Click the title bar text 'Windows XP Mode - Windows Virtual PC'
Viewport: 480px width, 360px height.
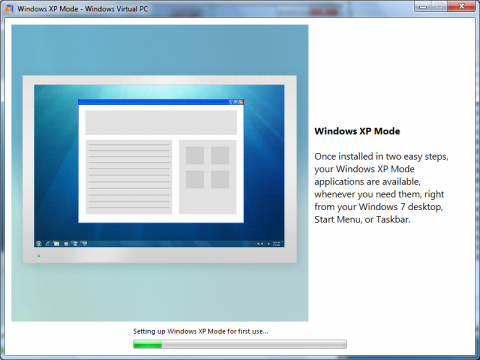[x=83, y=9]
